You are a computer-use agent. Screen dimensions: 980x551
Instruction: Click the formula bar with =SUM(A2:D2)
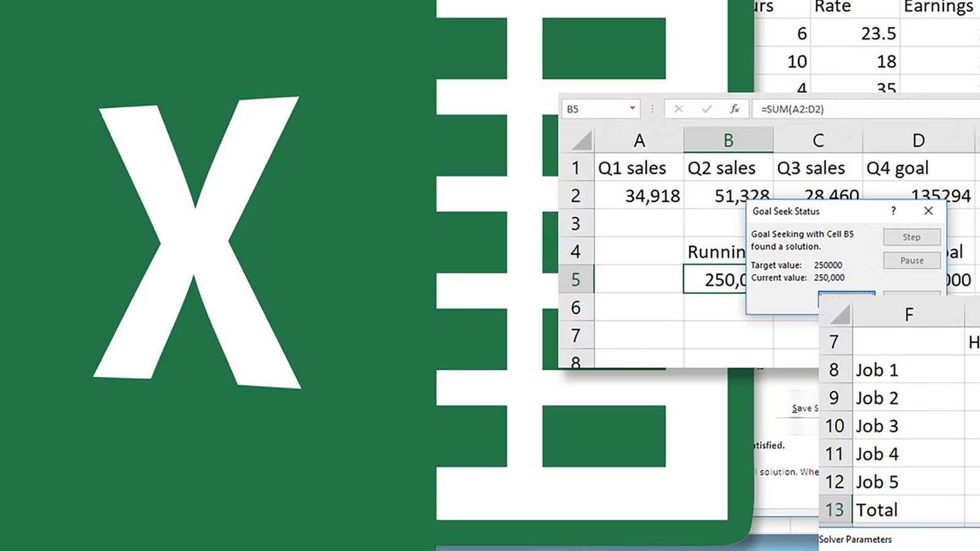(x=866, y=109)
